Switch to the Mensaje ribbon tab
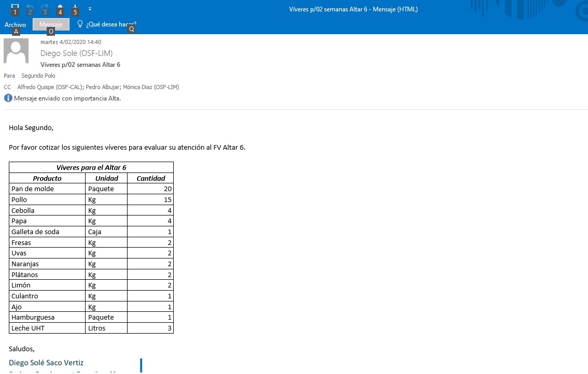588x374 pixels. pyautogui.click(x=51, y=24)
